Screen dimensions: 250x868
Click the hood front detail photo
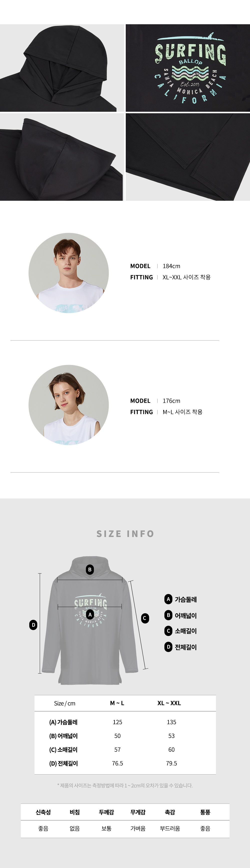(62, 68)
